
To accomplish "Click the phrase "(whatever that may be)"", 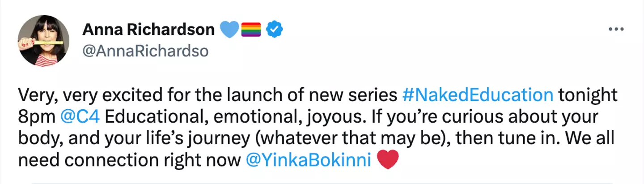I will point(347,139).
